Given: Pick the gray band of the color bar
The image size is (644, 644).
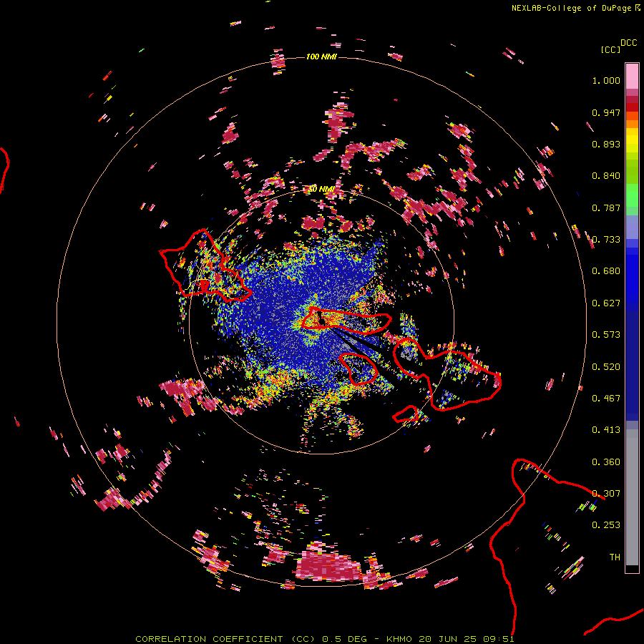Looking at the screenshot, I should click(632, 497).
